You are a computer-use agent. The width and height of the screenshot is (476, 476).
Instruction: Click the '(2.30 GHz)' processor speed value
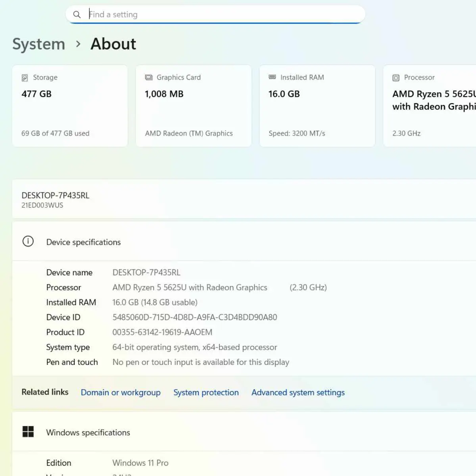point(308,288)
